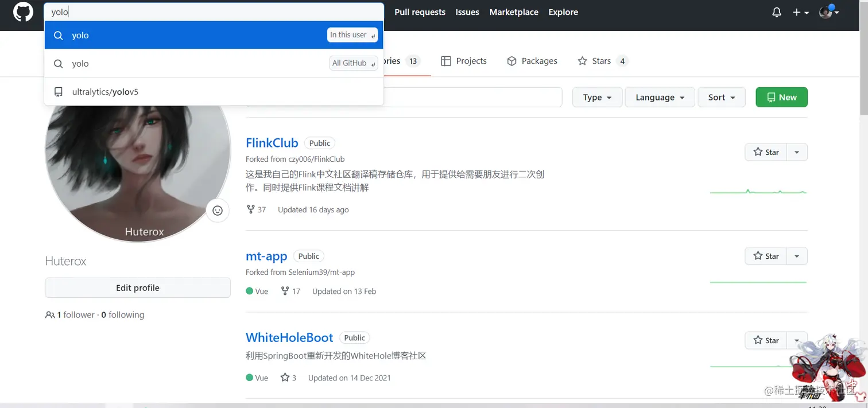
Task: Open the WhiteHoleBoot repository
Action: click(289, 337)
